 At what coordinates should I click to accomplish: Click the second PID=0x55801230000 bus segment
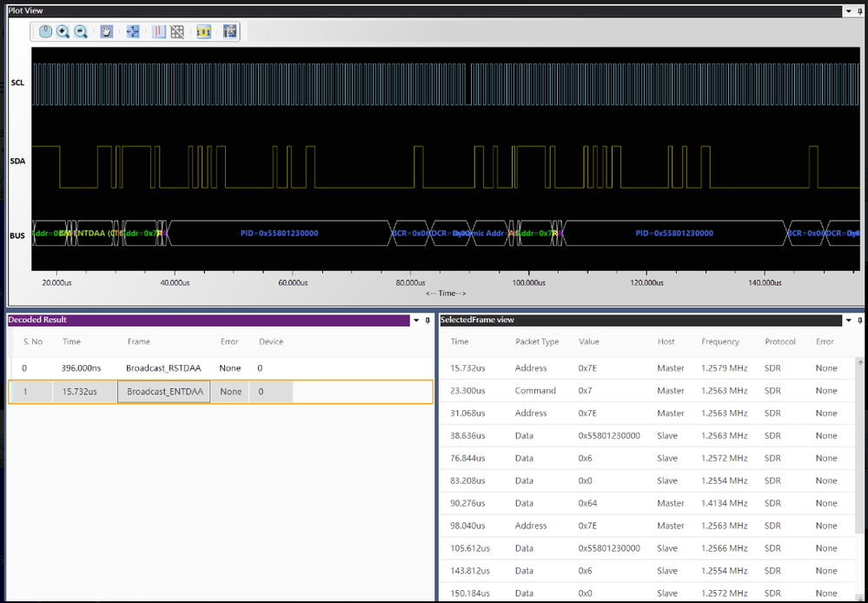(x=674, y=233)
